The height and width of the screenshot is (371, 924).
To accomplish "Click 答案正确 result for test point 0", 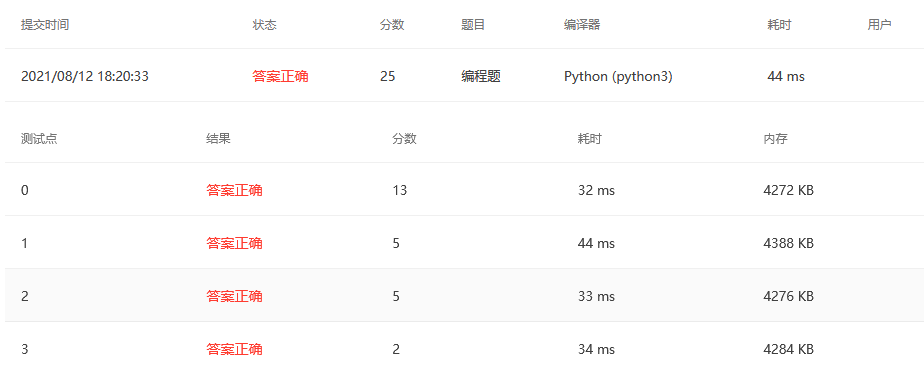I will click(235, 190).
